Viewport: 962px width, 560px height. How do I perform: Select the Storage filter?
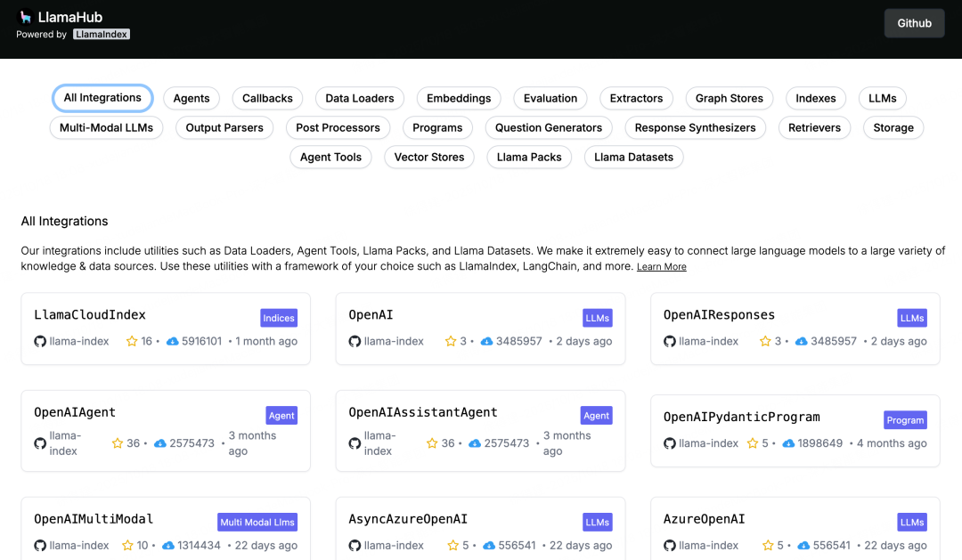[x=893, y=127]
